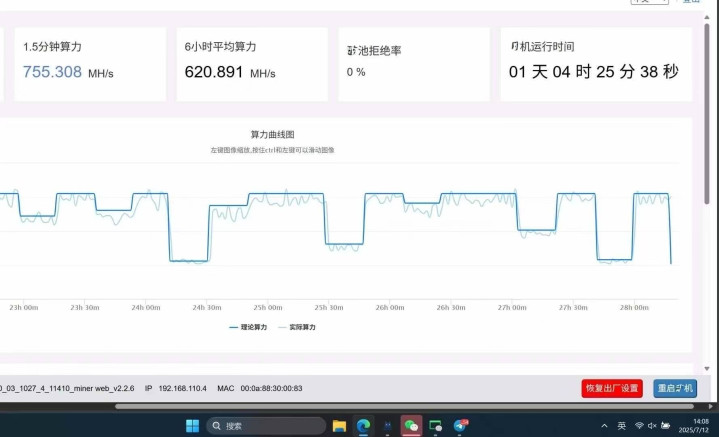Open the clock and date in taskbar
Viewport: 719px width, 437px height.
tap(693, 426)
